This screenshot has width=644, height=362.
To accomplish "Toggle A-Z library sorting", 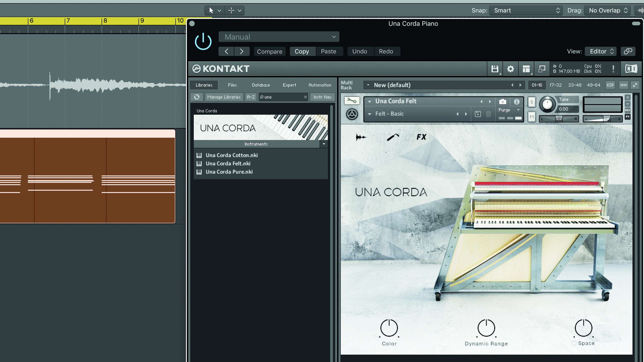I will pos(251,97).
